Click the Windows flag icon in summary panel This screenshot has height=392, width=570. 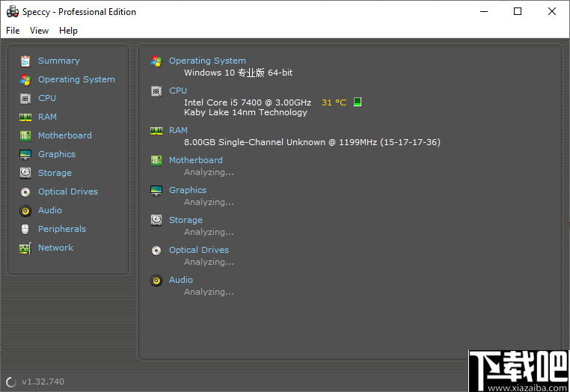click(x=156, y=61)
